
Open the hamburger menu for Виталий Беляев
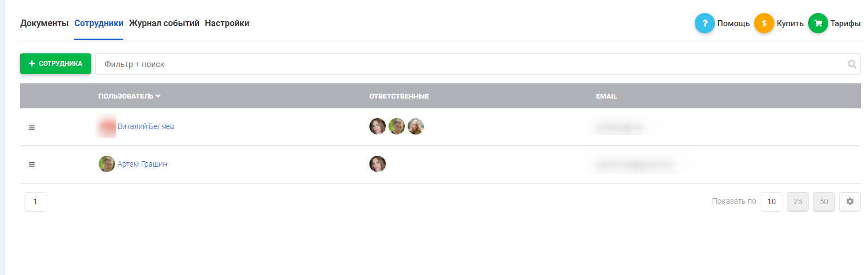click(32, 127)
